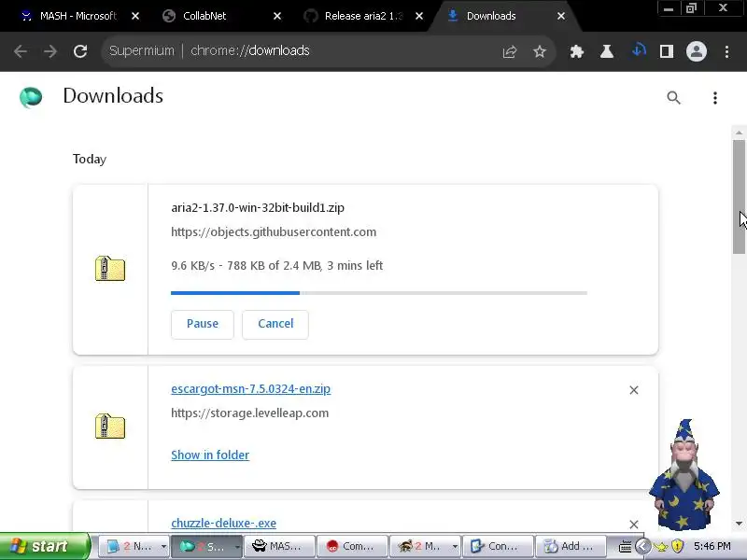
Task: Open escargot-msn-7.5.0324-en.zip link
Action: (x=250, y=388)
